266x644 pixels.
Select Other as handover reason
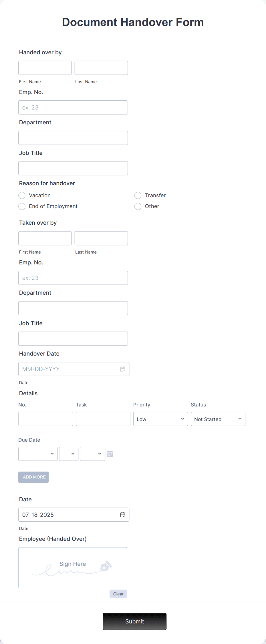[138, 206]
